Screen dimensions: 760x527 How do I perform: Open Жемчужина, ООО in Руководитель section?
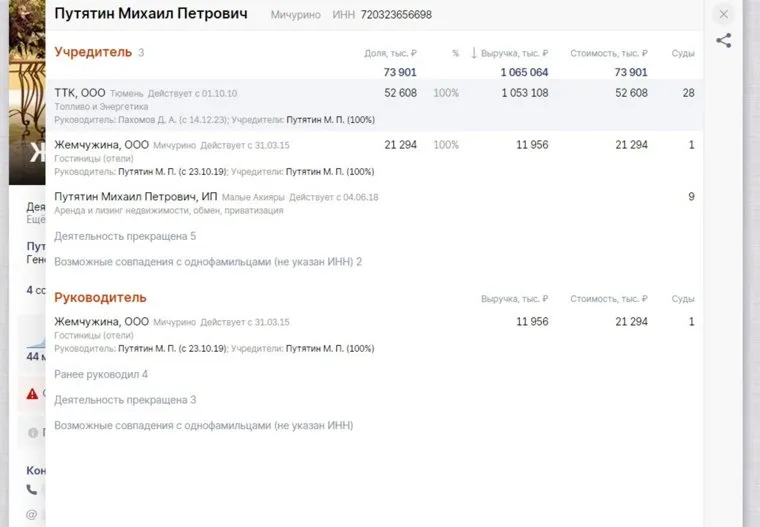(x=101, y=322)
